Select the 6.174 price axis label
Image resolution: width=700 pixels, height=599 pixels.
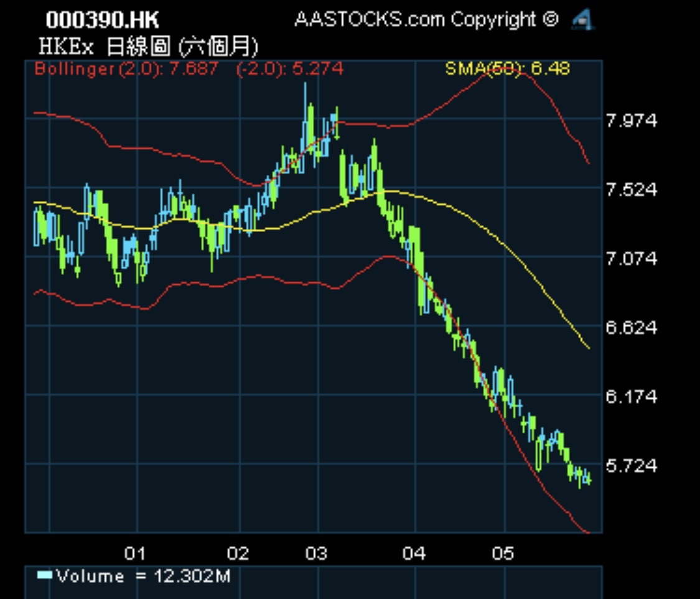point(632,397)
